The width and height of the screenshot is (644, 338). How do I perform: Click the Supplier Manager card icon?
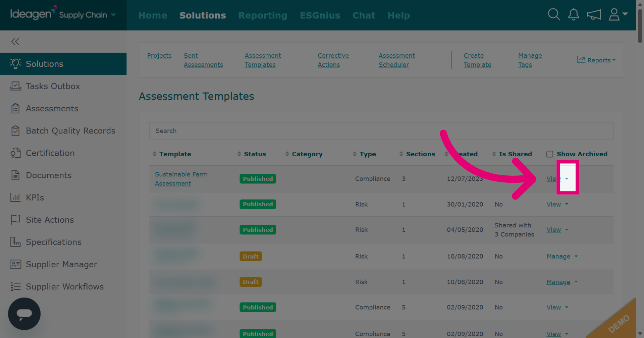[15, 264]
